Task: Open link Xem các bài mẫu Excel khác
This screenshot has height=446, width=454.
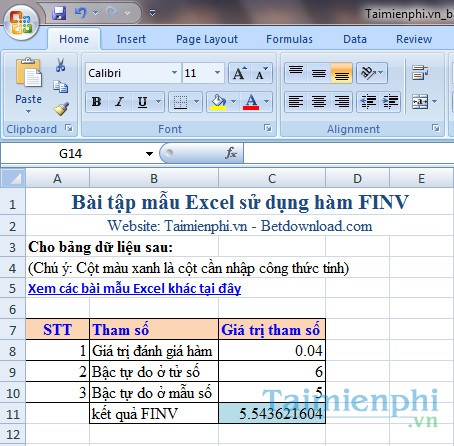Action: coord(134,288)
